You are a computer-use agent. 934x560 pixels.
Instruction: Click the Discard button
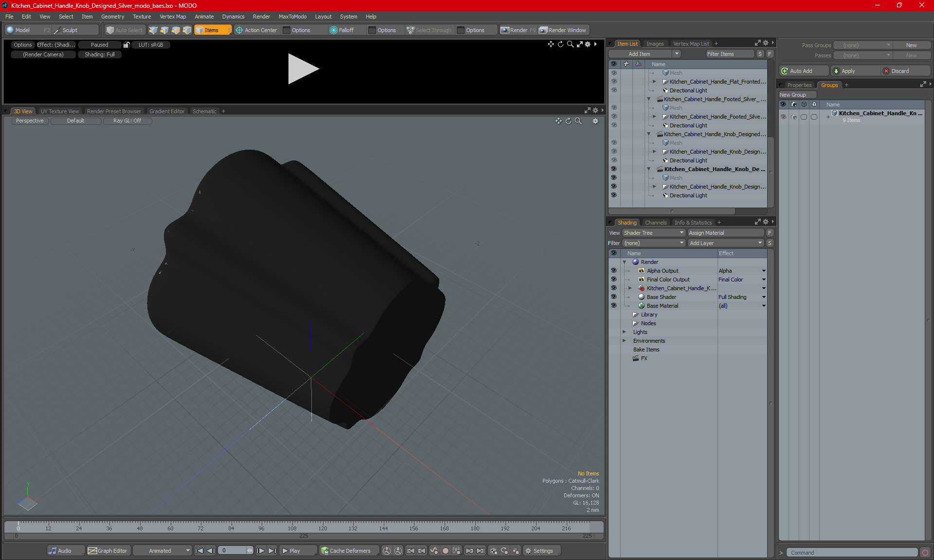pyautogui.click(x=906, y=71)
